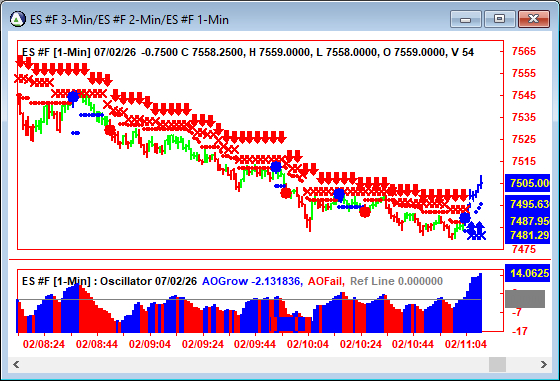Click the Ref Line 0.000000 label
Screen dimensions: 560x381
click(x=396, y=281)
